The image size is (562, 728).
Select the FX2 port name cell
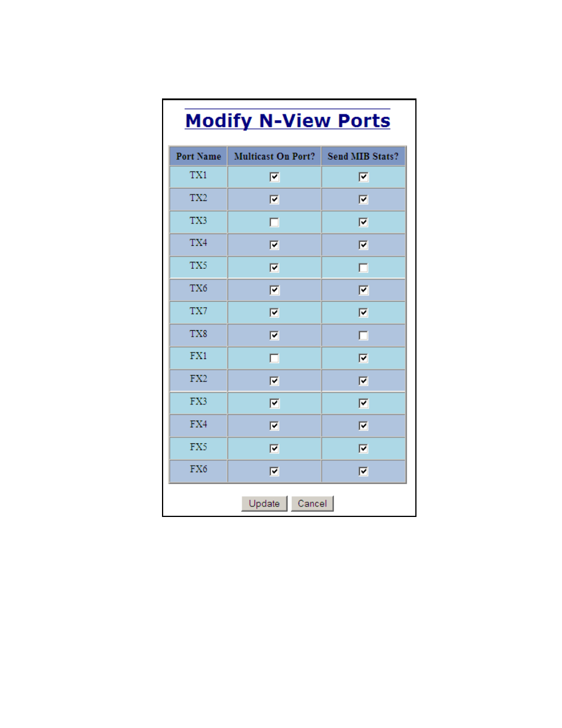199,381
